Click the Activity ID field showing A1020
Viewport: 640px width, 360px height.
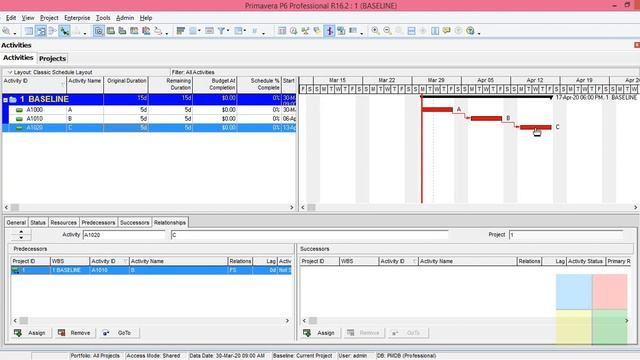(x=124, y=235)
